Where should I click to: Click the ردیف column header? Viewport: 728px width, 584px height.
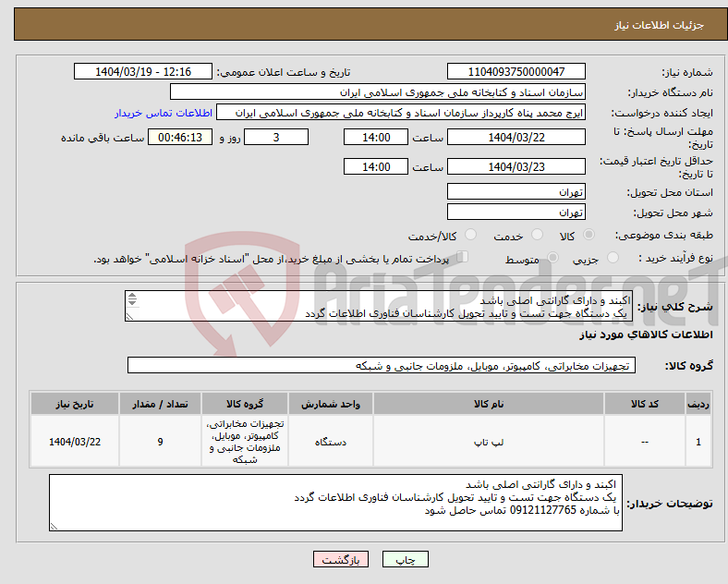[698, 404]
